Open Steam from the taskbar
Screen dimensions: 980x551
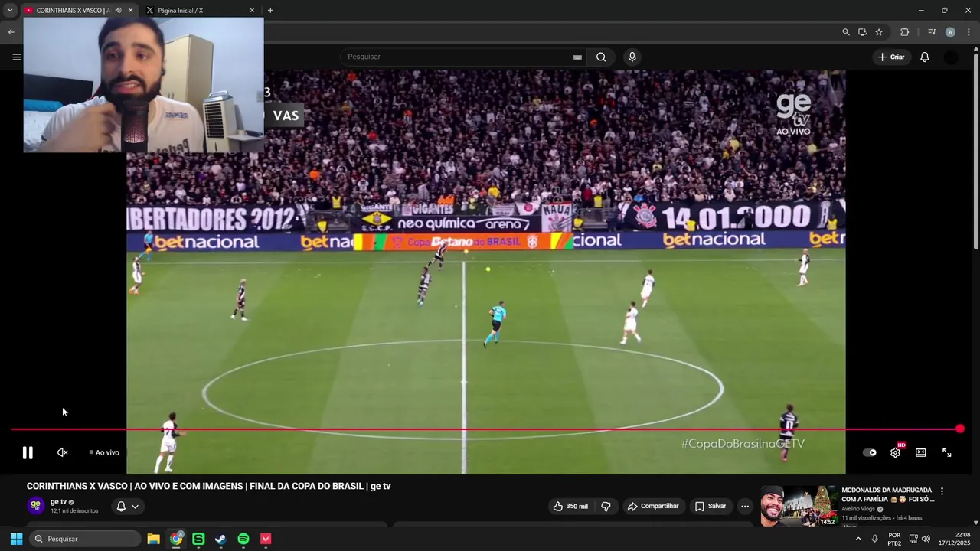click(220, 539)
